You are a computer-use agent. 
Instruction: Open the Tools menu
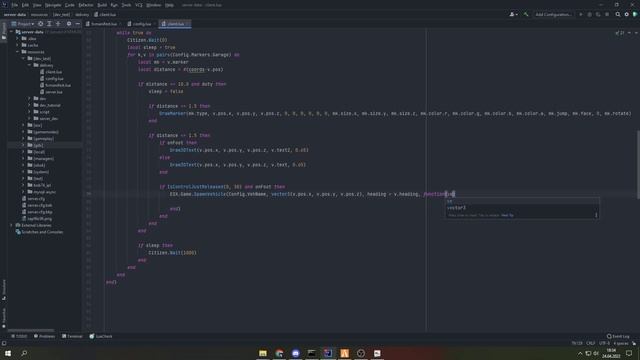coord(126,5)
